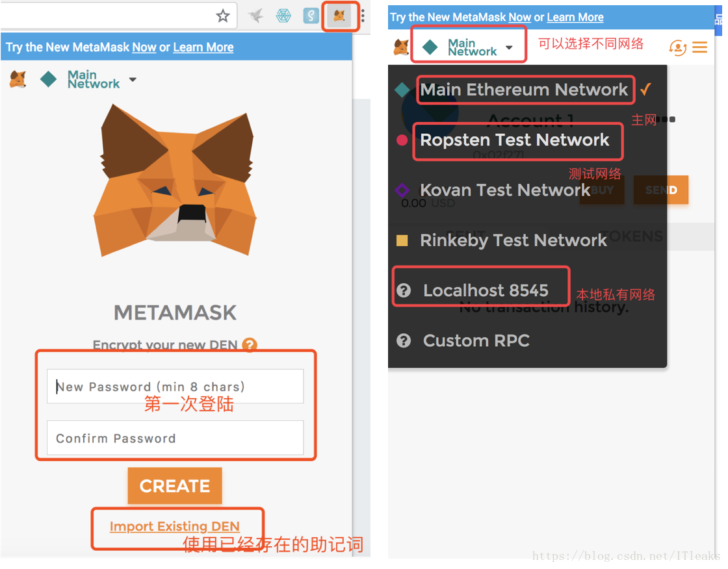The height and width of the screenshot is (569, 728).
Task: Open the Main Network dropdown in left panel
Action: tap(88, 79)
